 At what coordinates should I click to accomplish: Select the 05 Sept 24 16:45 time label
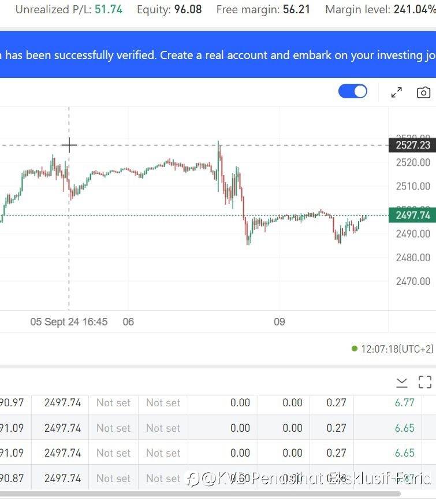pyautogui.click(x=69, y=321)
